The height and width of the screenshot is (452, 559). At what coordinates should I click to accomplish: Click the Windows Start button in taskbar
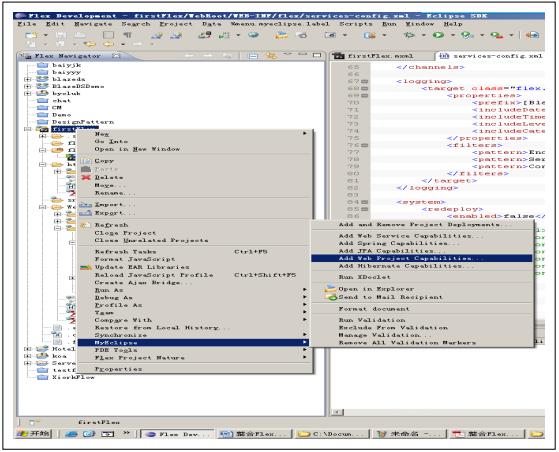pyautogui.click(x=34, y=434)
